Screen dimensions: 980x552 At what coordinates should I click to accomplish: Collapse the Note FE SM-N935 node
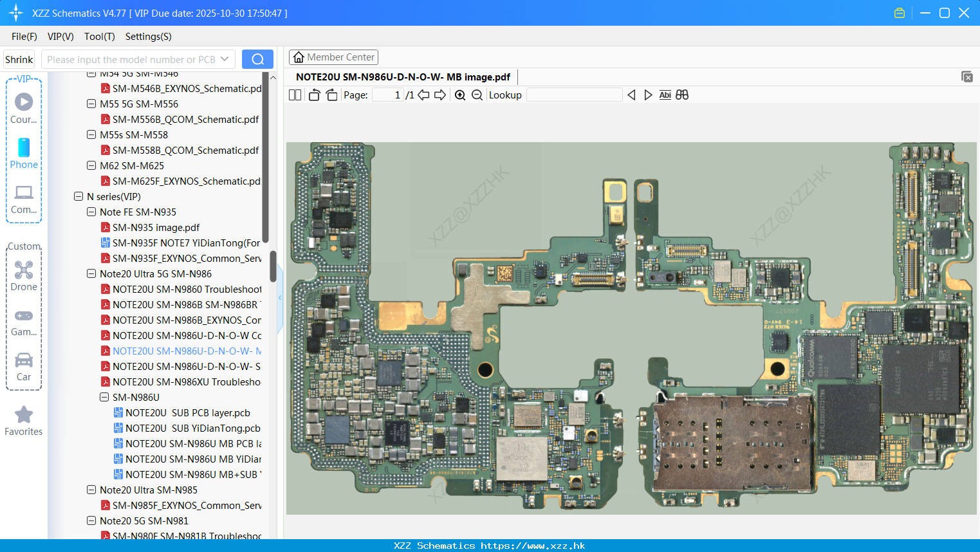[91, 212]
